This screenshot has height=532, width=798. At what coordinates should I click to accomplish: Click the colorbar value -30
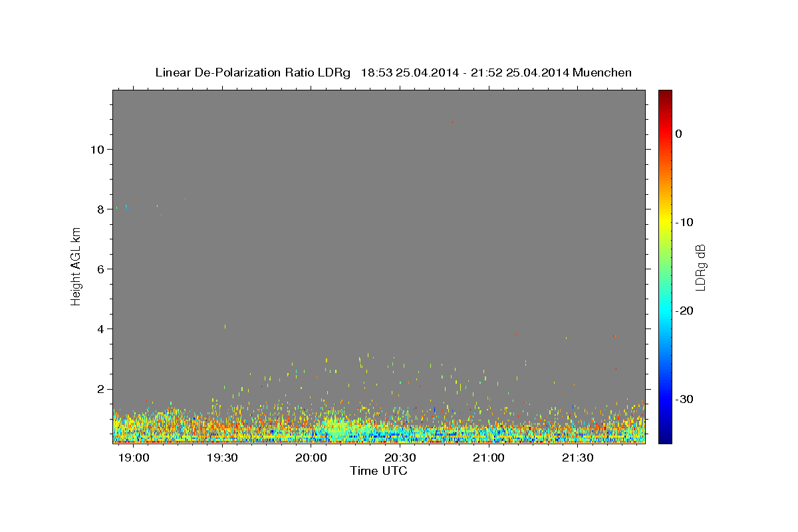(x=684, y=399)
